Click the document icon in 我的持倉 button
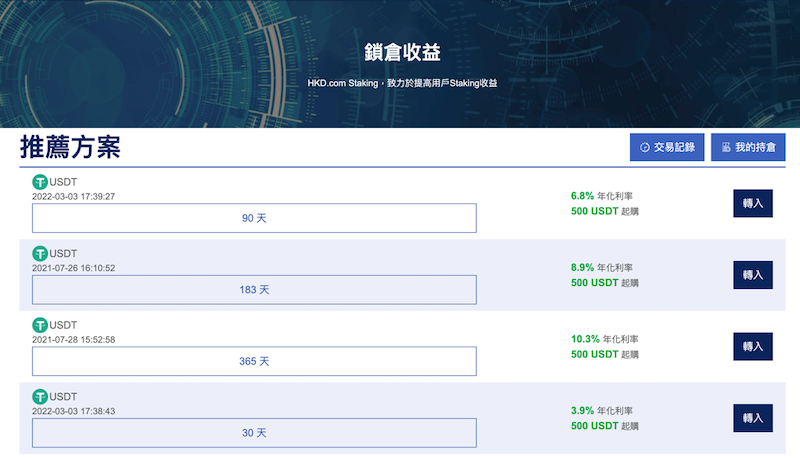The width and height of the screenshot is (800, 458). [x=726, y=147]
